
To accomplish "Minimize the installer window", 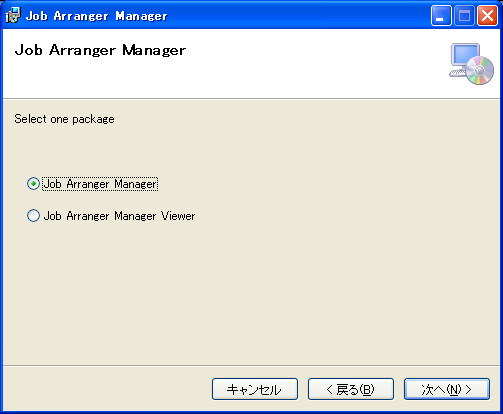I will tap(441, 15).
